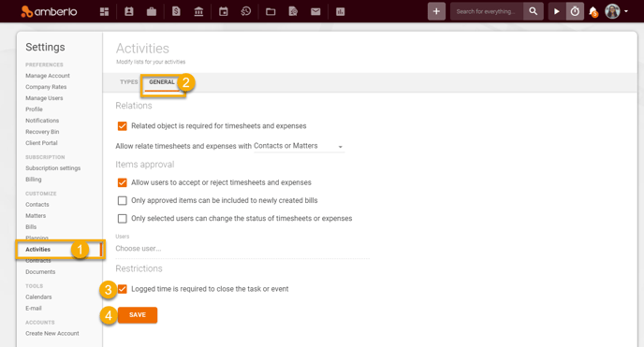Click the plus add new button
Viewport: 644px width, 347px height.
tap(436, 11)
